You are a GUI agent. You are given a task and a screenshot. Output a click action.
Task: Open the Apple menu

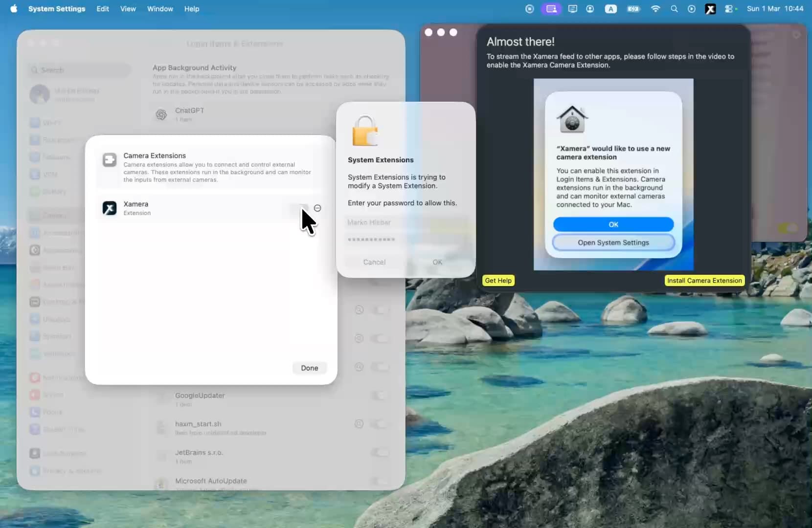[x=14, y=8]
